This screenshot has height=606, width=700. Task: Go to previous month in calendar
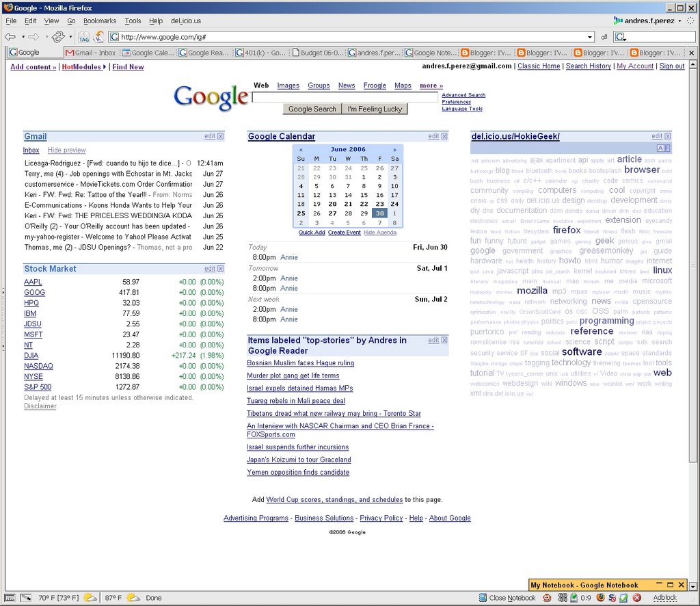click(x=301, y=150)
